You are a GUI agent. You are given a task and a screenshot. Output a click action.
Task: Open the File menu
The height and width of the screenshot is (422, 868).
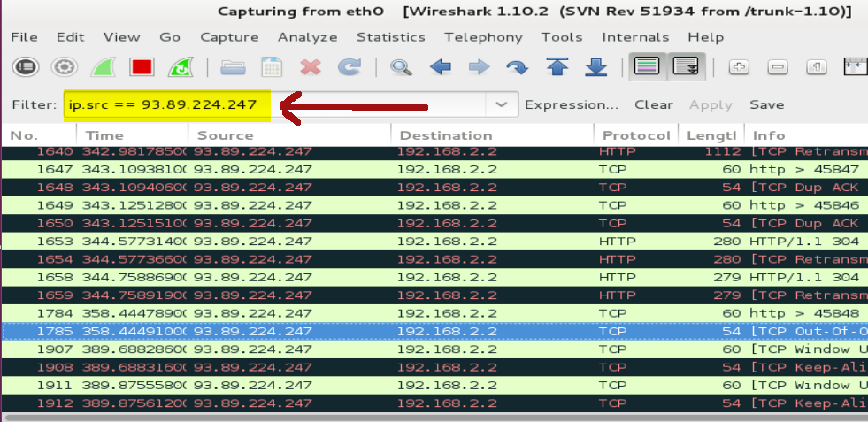pyautogui.click(x=25, y=37)
